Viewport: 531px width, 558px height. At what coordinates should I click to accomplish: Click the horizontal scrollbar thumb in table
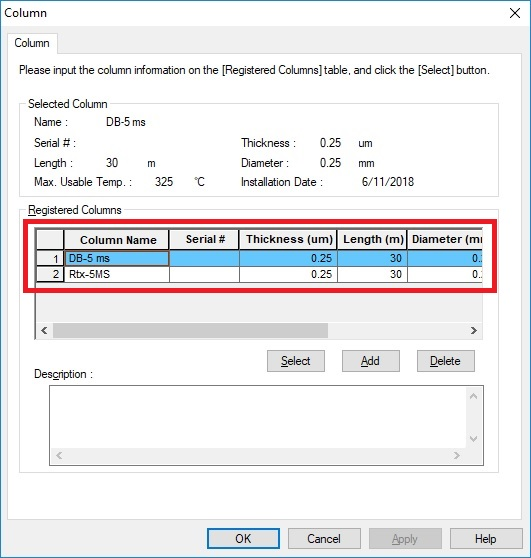(190, 331)
